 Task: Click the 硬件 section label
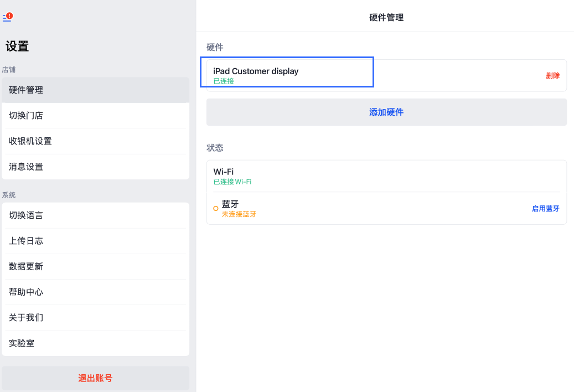click(x=215, y=47)
